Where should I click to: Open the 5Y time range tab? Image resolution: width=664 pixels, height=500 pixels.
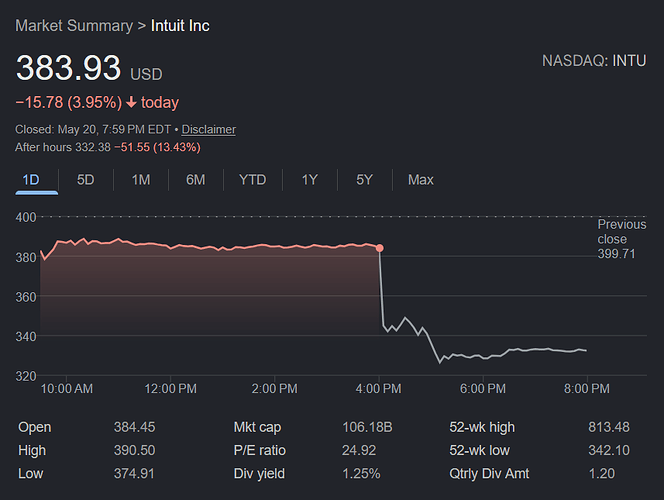(x=364, y=180)
